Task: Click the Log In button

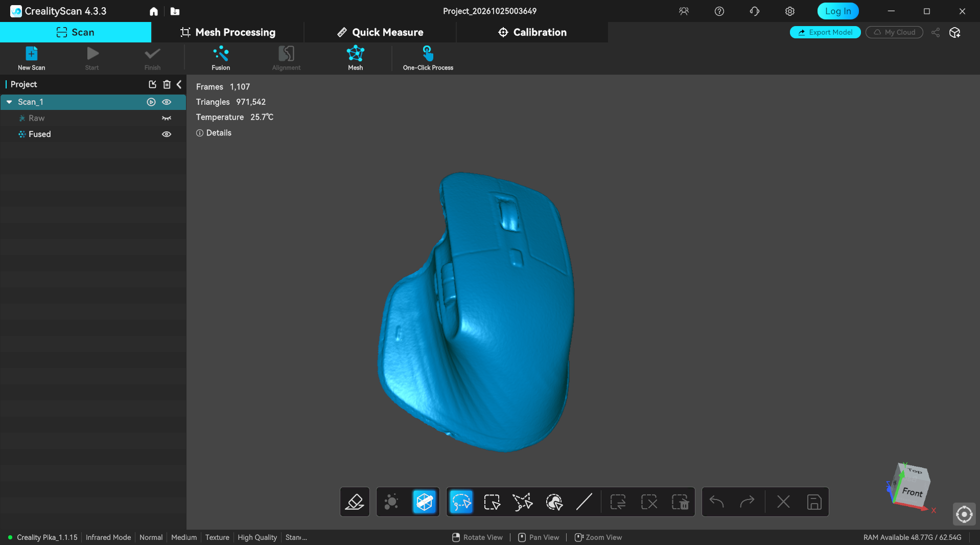Action: pos(838,11)
